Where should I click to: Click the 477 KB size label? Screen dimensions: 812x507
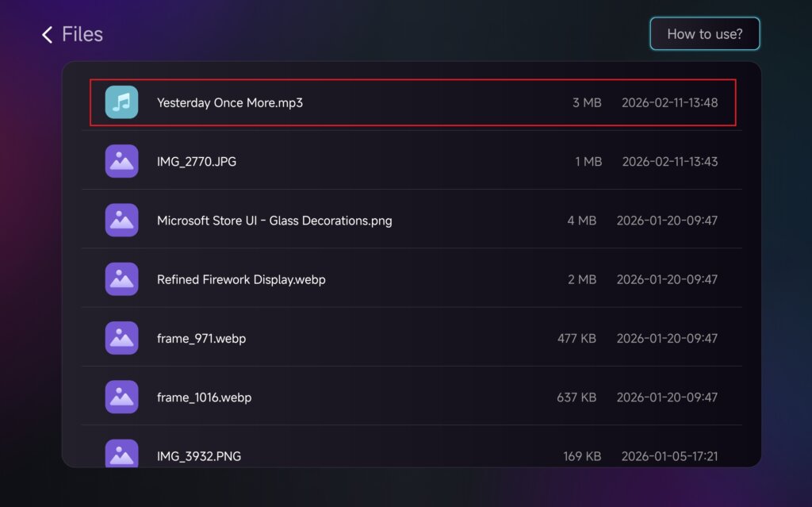(x=576, y=339)
